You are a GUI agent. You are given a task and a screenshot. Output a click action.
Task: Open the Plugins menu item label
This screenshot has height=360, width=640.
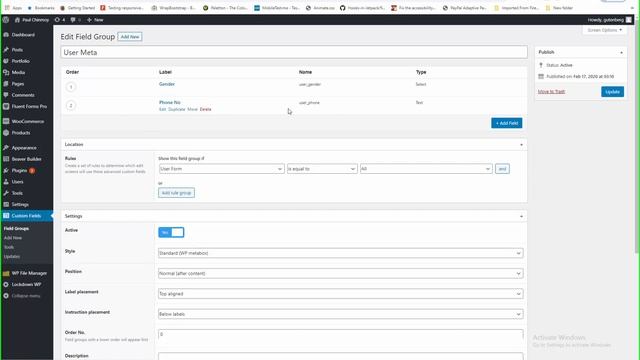click(x=19, y=170)
